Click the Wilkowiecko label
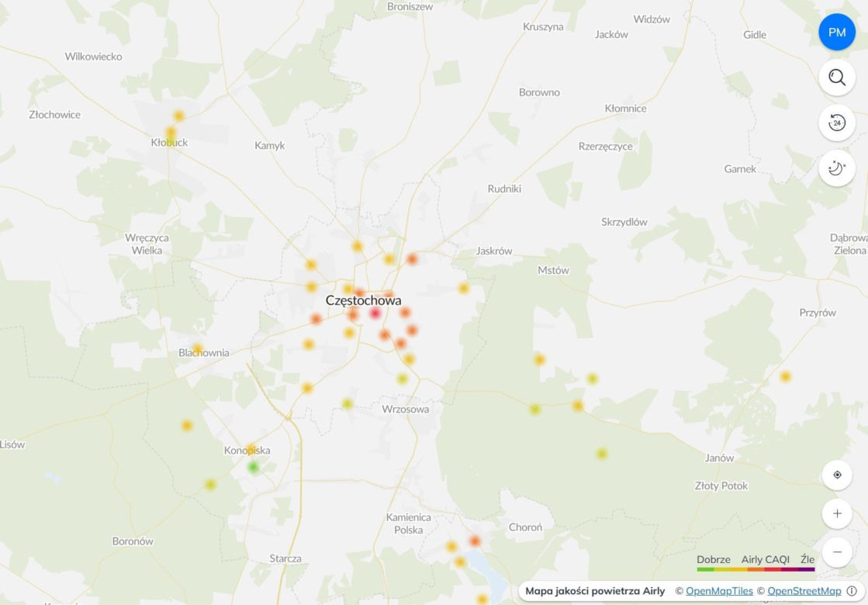This screenshot has width=868, height=605. coord(93,57)
